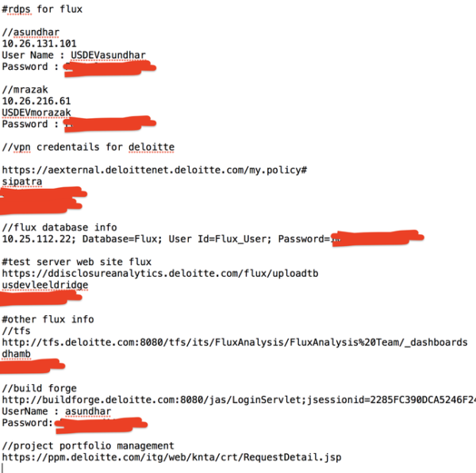Click the ppm.deloitte.com RequestDetail.jsp URL
Screen dimensions: 476x473
point(171,457)
